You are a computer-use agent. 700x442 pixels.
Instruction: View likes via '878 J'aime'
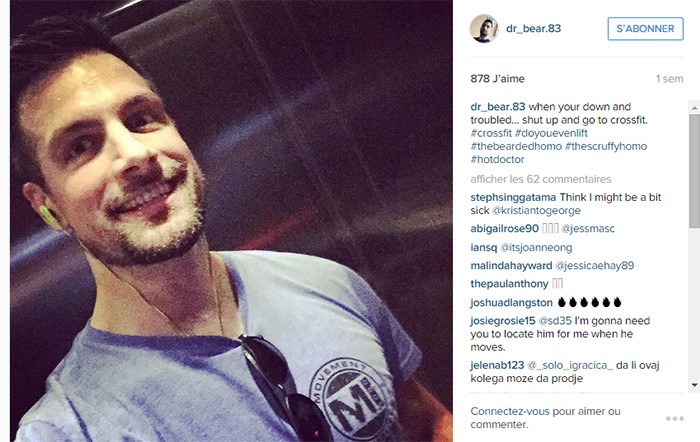point(497,79)
